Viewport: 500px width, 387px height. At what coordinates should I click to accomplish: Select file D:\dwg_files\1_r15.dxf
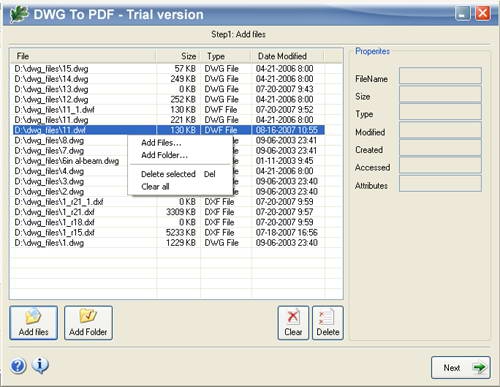(x=54, y=233)
